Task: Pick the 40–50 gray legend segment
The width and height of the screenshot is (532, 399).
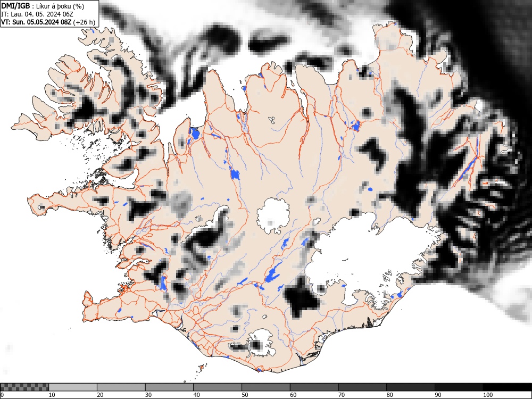Action: (218, 387)
